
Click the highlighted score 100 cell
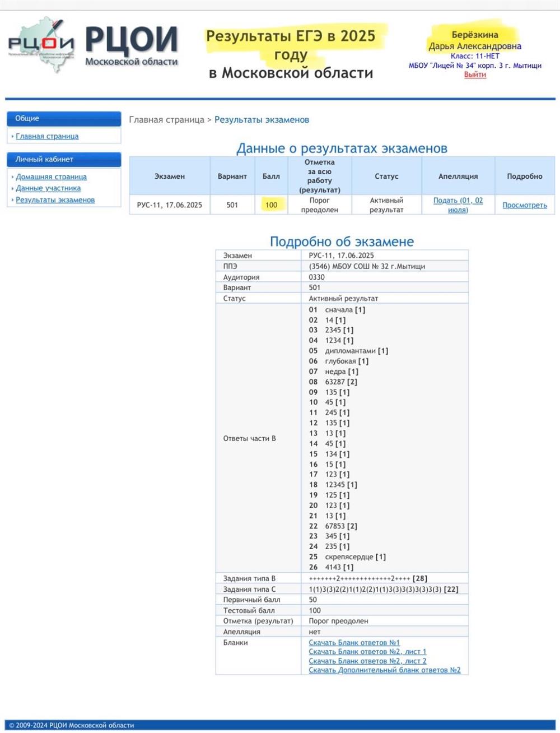(x=271, y=205)
